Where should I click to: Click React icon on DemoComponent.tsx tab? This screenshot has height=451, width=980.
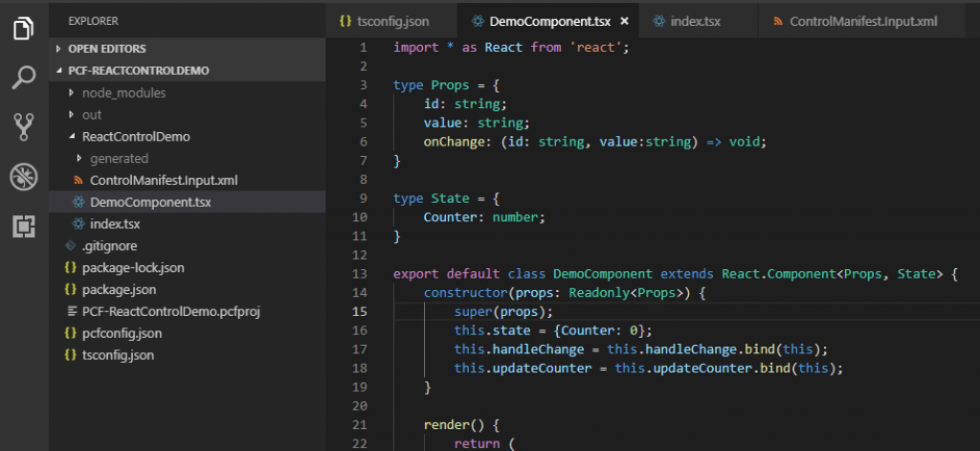479,21
